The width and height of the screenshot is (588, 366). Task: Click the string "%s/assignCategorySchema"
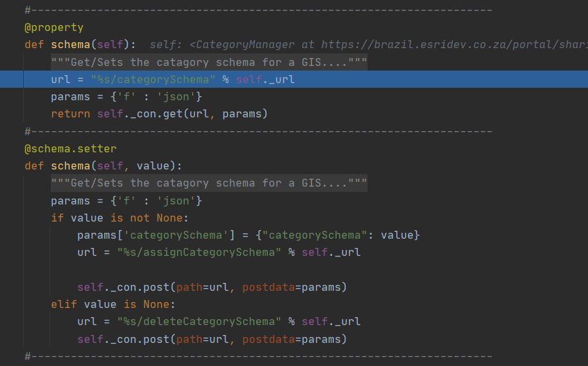(199, 253)
